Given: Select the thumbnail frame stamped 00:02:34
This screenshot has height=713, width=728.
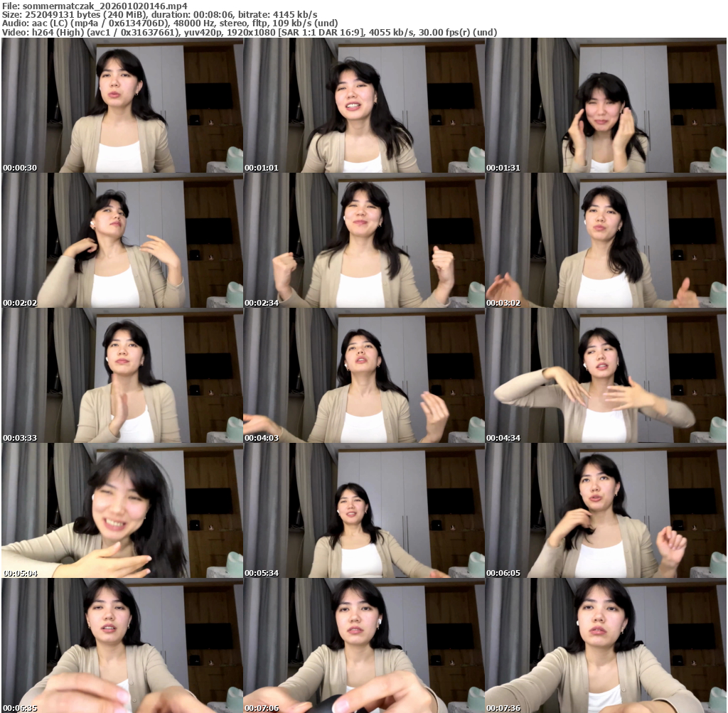Looking at the screenshot, I should (364, 240).
